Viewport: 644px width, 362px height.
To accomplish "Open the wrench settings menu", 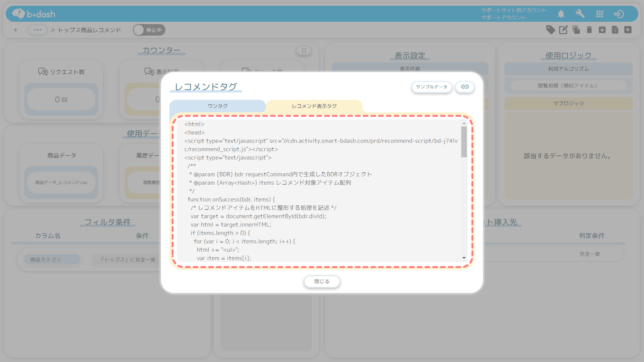I will tap(580, 14).
